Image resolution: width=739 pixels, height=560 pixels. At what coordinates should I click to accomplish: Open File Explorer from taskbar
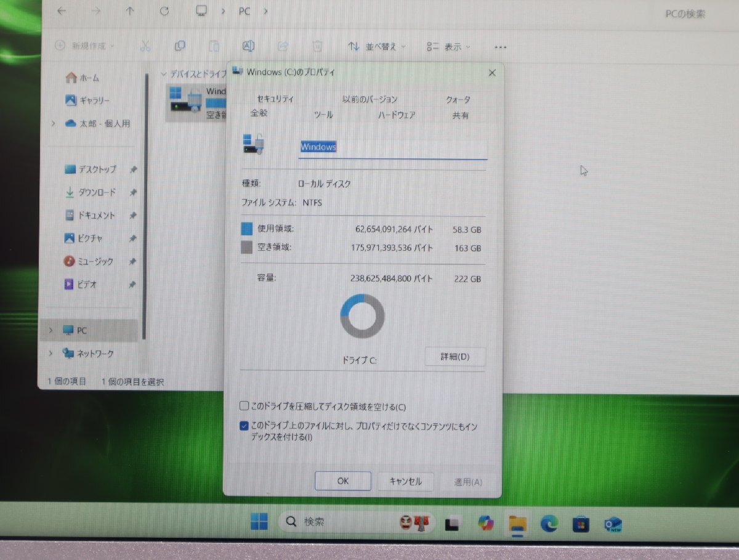(517, 523)
